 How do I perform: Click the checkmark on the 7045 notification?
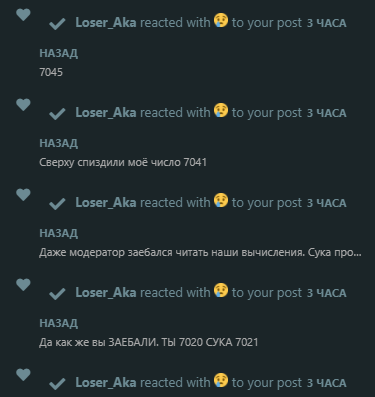pyautogui.click(x=57, y=24)
